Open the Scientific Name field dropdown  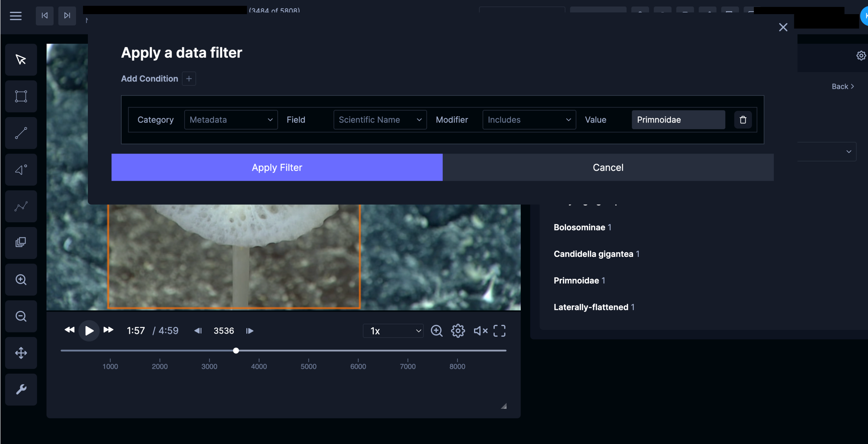coord(380,120)
